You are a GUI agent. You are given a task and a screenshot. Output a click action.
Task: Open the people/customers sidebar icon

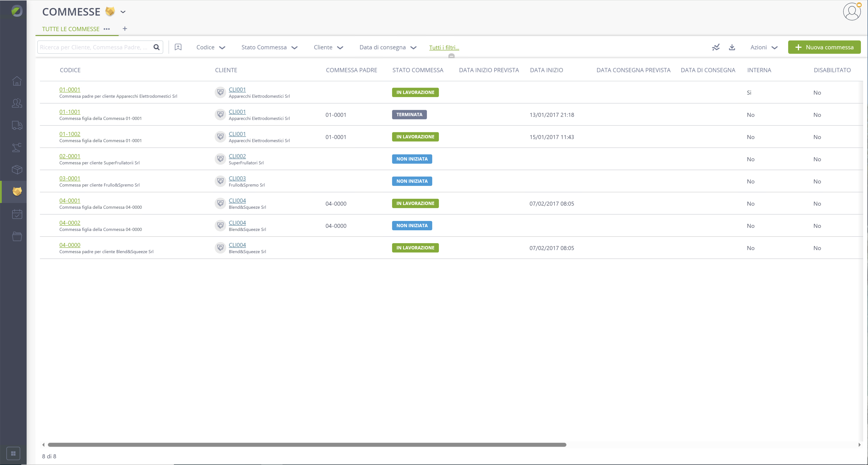pyautogui.click(x=17, y=103)
